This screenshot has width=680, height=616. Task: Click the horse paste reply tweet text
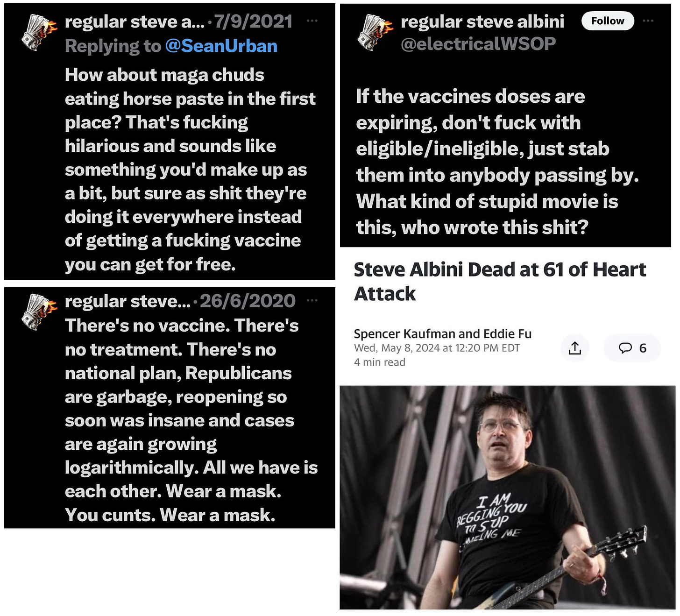[190, 170]
